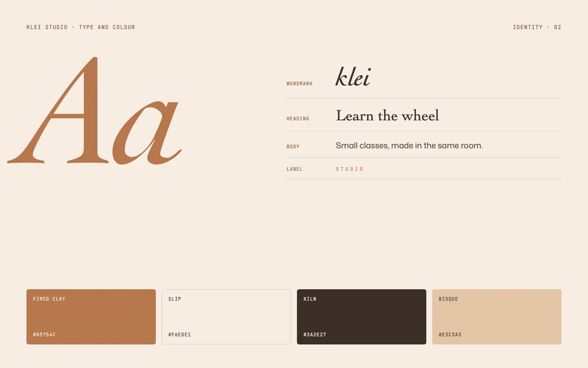Click the 'FIRED CLAY' swatch name

click(49, 299)
